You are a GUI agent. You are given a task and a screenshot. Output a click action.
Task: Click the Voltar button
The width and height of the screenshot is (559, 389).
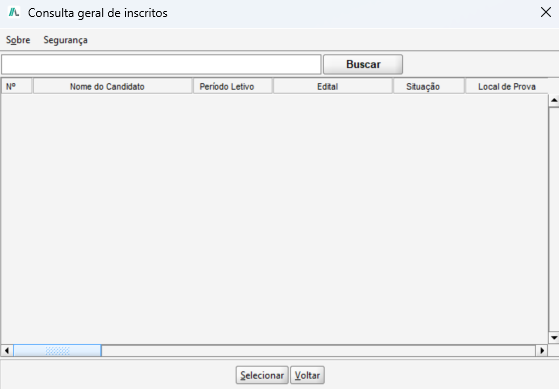[307, 375]
